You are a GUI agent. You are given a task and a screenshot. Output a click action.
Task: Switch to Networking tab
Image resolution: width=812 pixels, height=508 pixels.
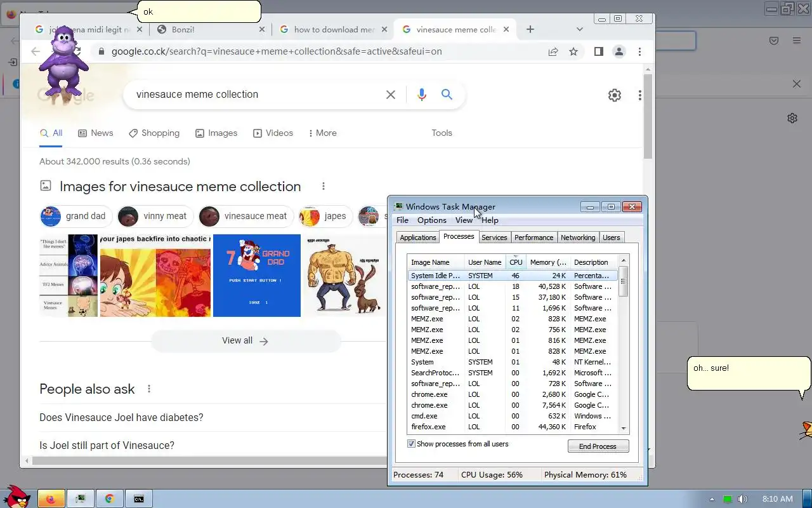(x=578, y=237)
